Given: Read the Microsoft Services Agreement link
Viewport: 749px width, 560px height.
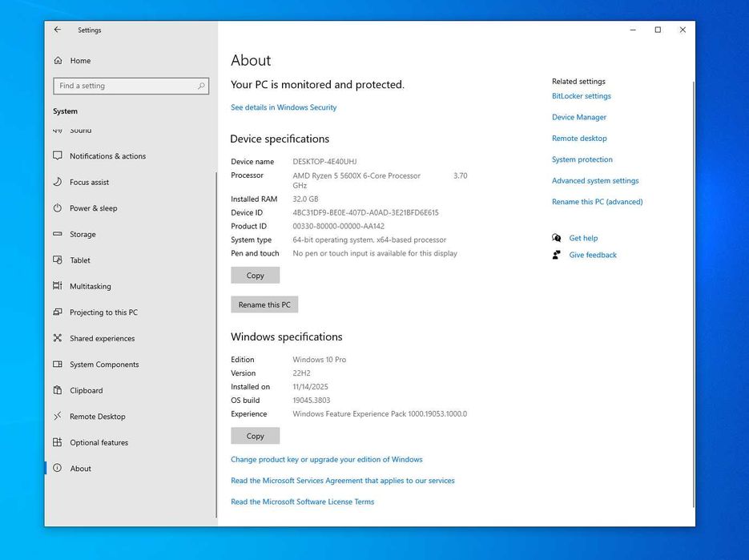Looking at the screenshot, I should (x=343, y=481).
